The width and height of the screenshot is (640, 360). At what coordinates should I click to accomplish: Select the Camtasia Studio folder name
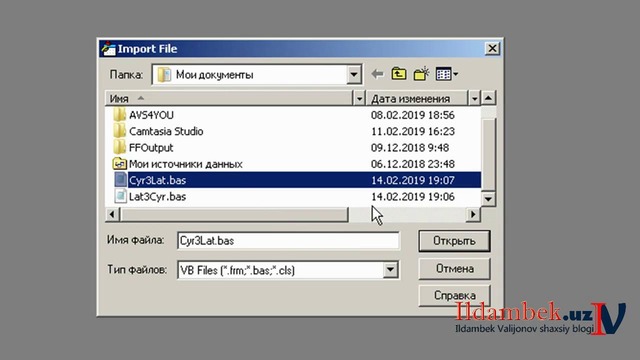click(166, 131)
